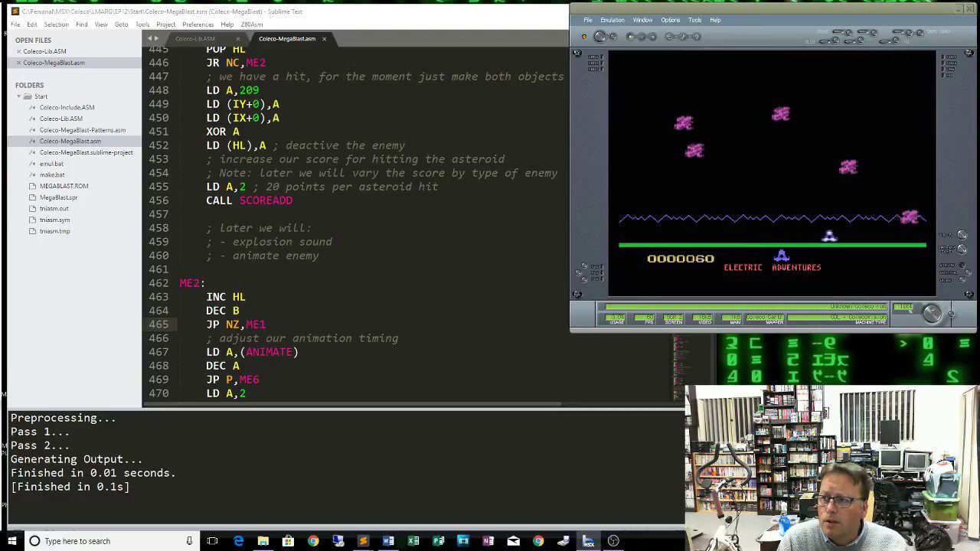
Task: Open Word from the taskbar
Action: [388, 541]
